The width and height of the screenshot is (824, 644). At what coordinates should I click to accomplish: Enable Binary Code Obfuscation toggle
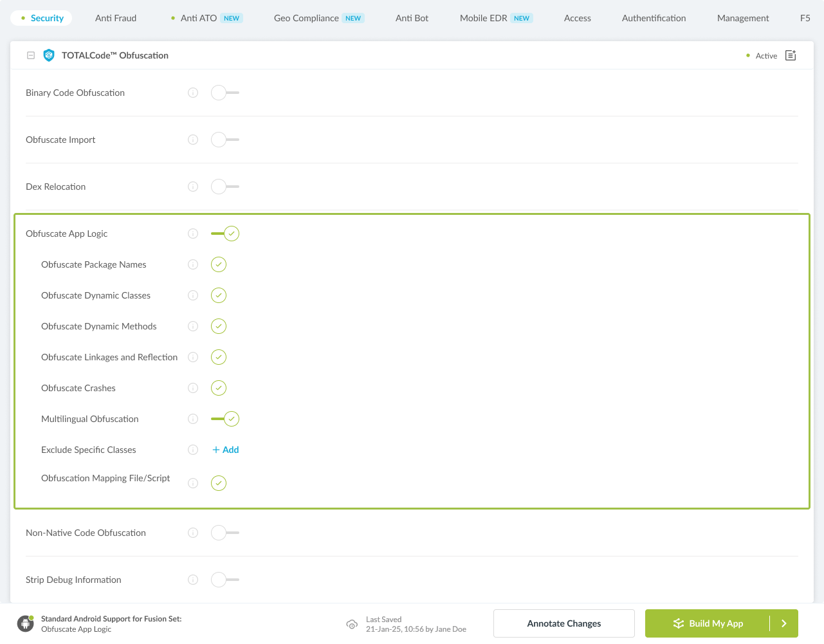224,93
